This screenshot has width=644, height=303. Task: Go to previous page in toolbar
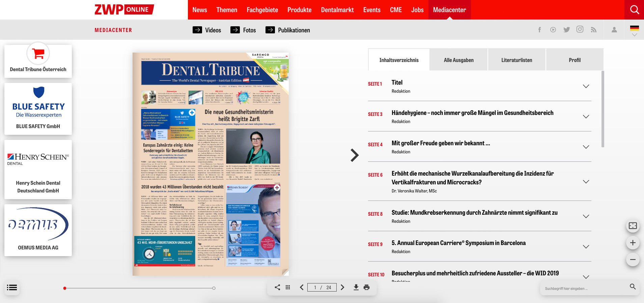(302, 287)
